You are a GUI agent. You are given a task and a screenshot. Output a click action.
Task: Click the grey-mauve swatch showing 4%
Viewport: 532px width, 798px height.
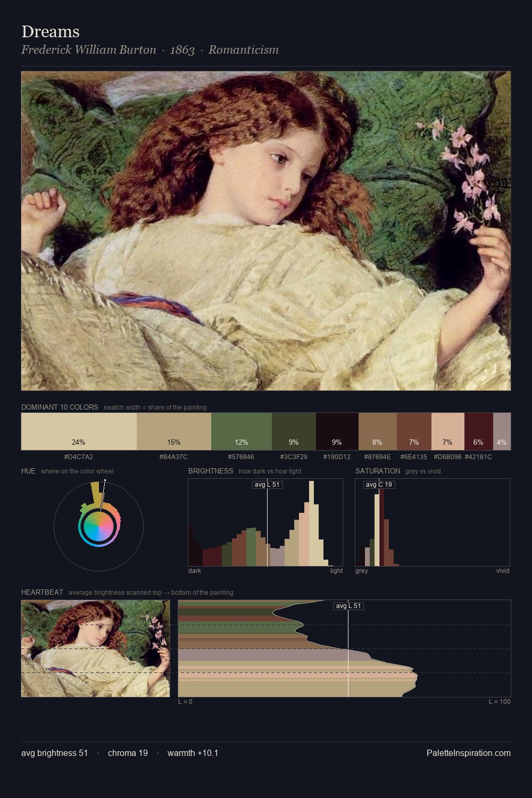(x=502, y=431)
